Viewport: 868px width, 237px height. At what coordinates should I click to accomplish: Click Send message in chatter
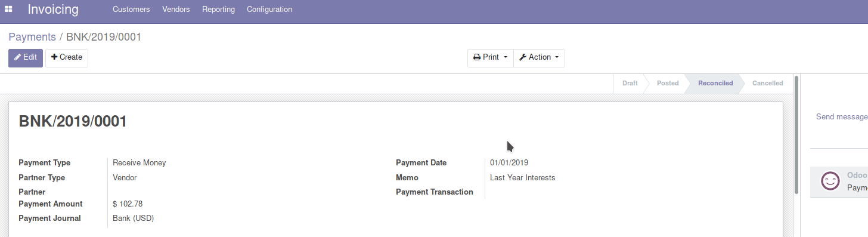pyautogui.click(x=842, y=117)
